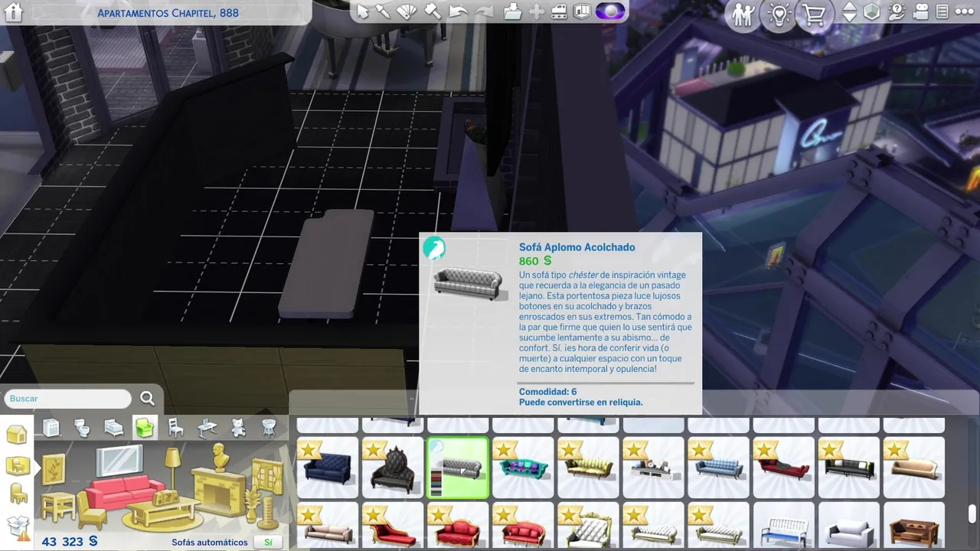Select the white tufted gold-frame loveseat thumbnail

pyautogui.click(x=588, y=526)
